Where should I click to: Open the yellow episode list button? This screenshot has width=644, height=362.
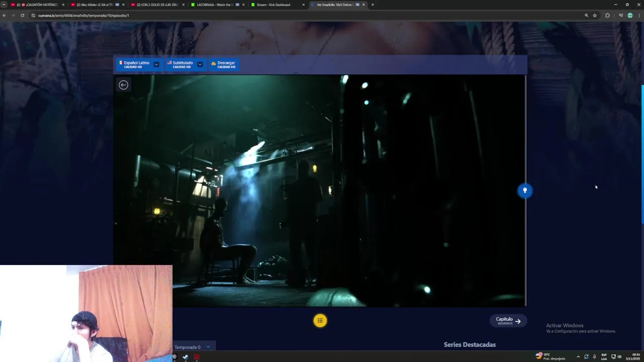tap(320, 321)
